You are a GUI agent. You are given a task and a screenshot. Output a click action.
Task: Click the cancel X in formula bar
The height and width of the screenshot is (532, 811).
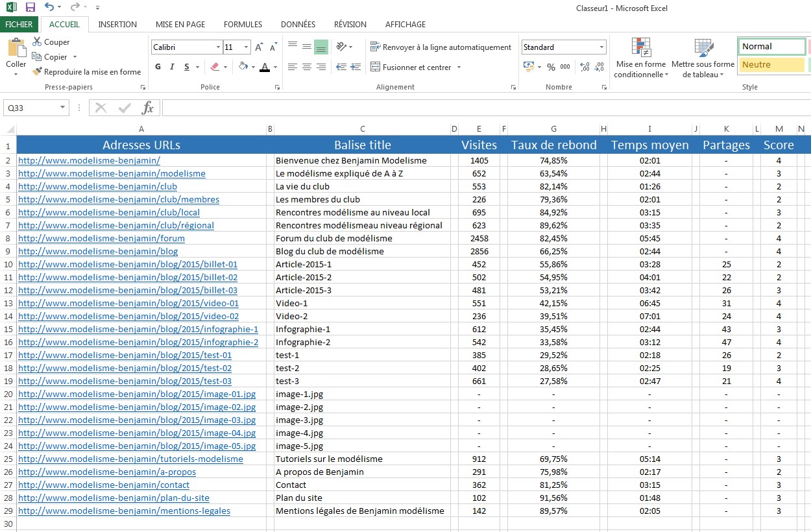point(101,108)
